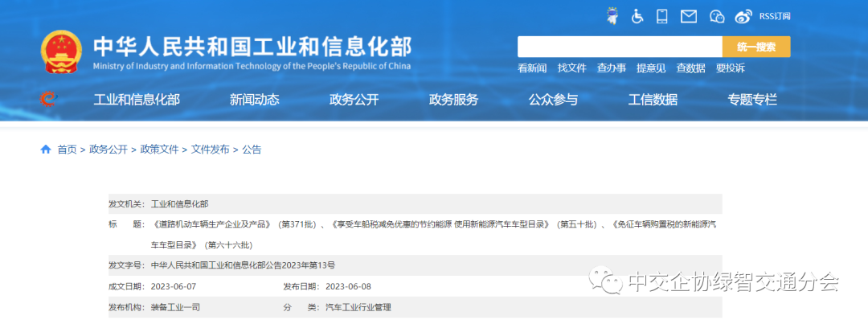Click title continuation 车车型目录 (第六十六批)
Screen dimensions: 868x320
[202, 244]
